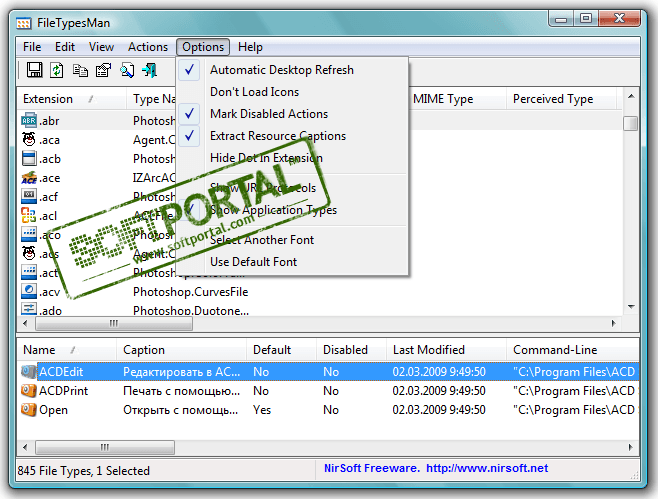Click the IZArcAC type name for .ace
658x499 pixels.
154,178
